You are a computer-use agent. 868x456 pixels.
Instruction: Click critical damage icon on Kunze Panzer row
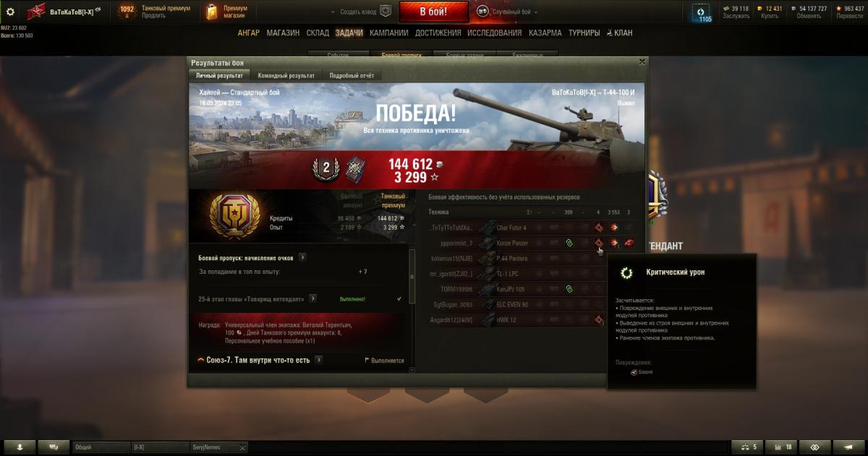[599, 243]
